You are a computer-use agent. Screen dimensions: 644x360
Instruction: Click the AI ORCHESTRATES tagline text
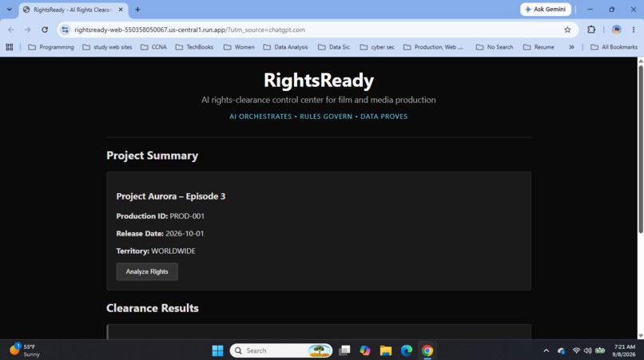[x=260, y=117]
